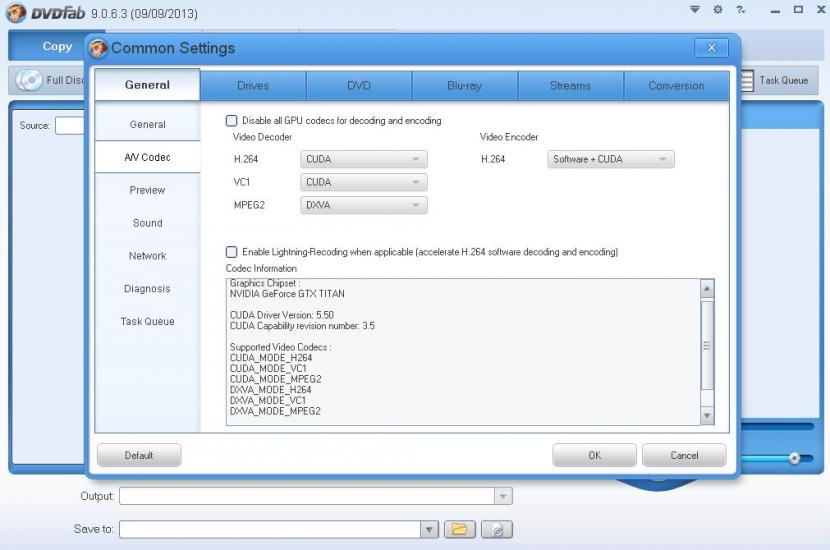Switch to the Blu-ray settings tab
Screen dimensions: 830x550
pyautogui.click(x=464, y=86)
